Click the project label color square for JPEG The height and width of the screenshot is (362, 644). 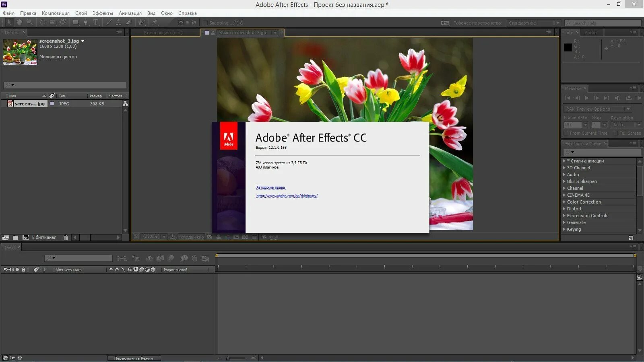(x=52, y=104)
